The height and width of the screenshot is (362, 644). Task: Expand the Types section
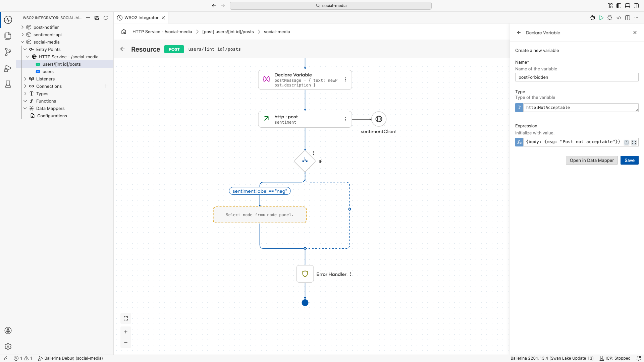25,94
